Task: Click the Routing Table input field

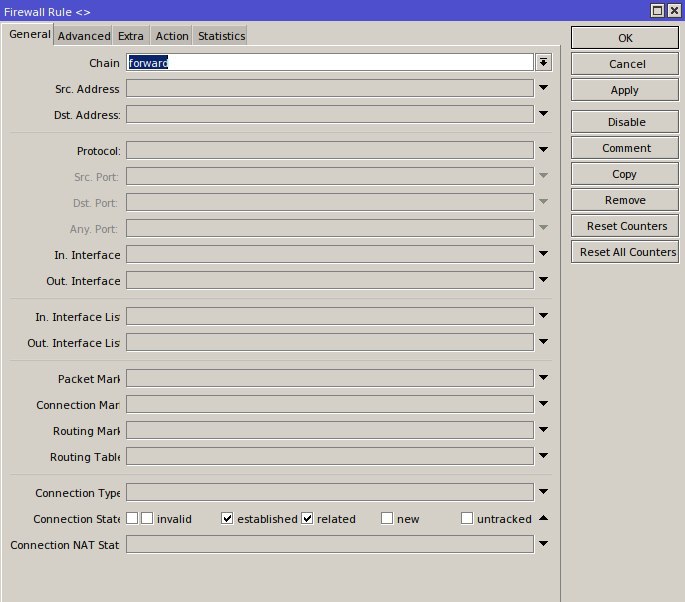Action: pos(330,457)
